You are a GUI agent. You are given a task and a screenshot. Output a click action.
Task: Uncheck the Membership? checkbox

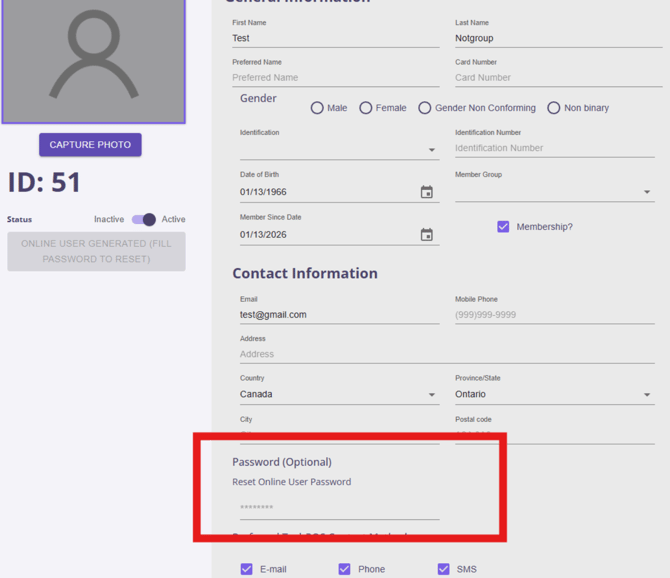point(503,227)
